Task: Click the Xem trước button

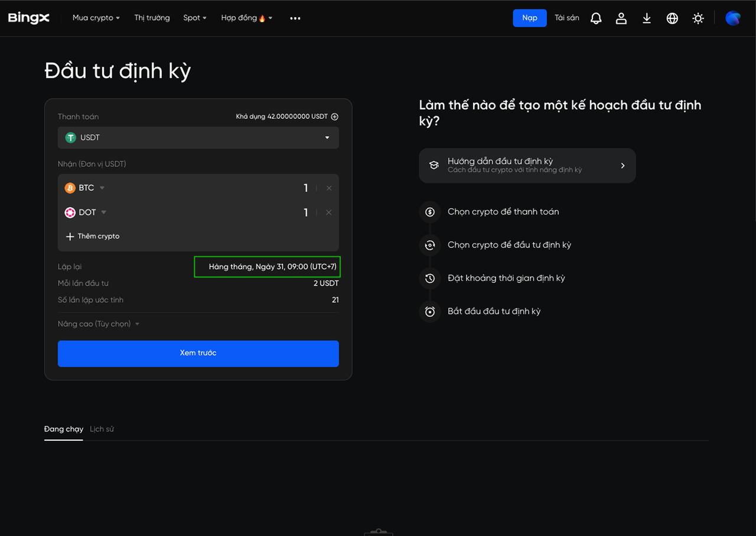Action: click(x=198, y=353)
